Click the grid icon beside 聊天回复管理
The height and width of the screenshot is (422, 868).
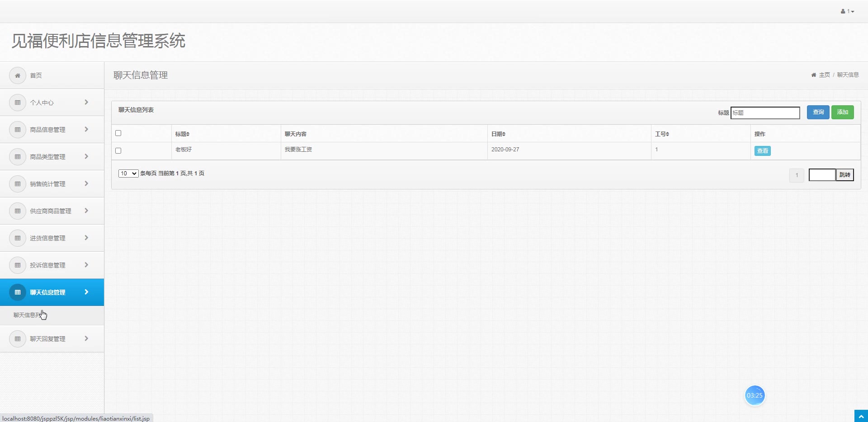pyautogui.click(x=18, y=339)
